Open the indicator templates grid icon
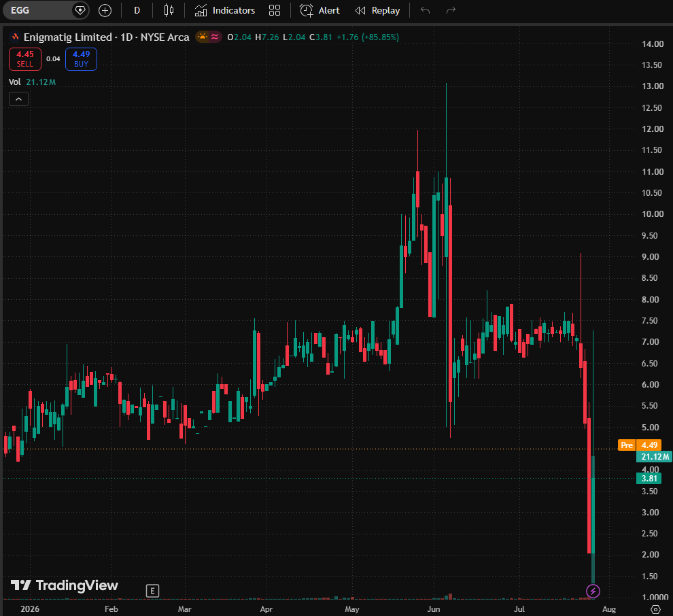This screenshot has width=673, height=616. [275, 10]
